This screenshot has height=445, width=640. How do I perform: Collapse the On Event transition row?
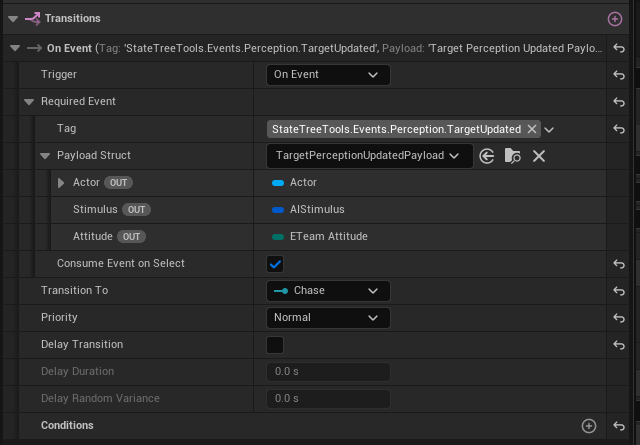click(x=15, y=48)
